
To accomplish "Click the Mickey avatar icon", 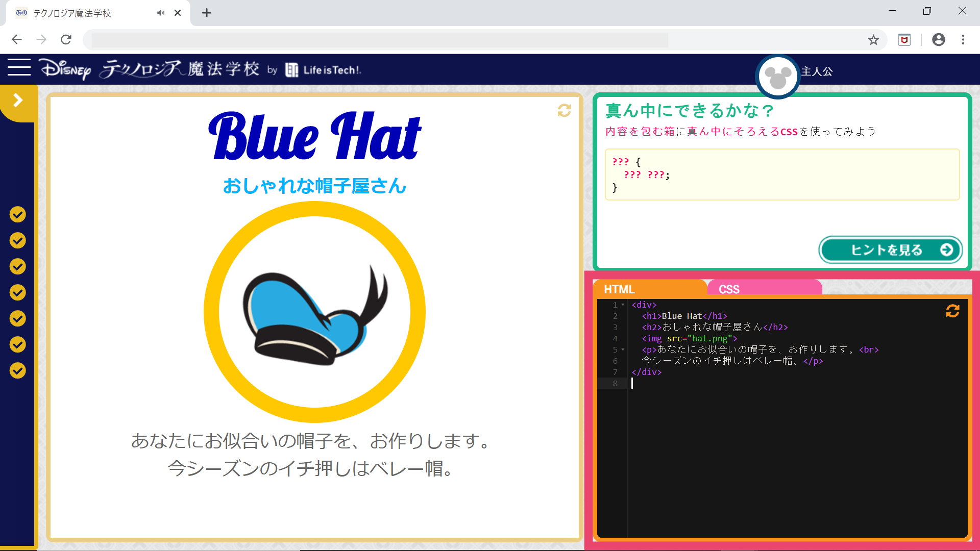I will pos(777,77).
